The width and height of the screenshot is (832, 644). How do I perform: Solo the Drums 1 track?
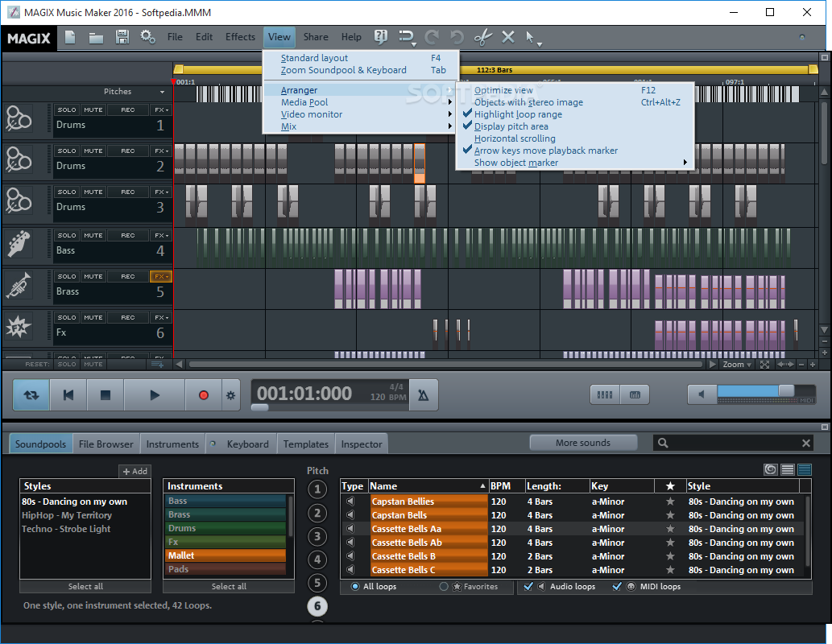pyautogui.click(x=67, y=109)
